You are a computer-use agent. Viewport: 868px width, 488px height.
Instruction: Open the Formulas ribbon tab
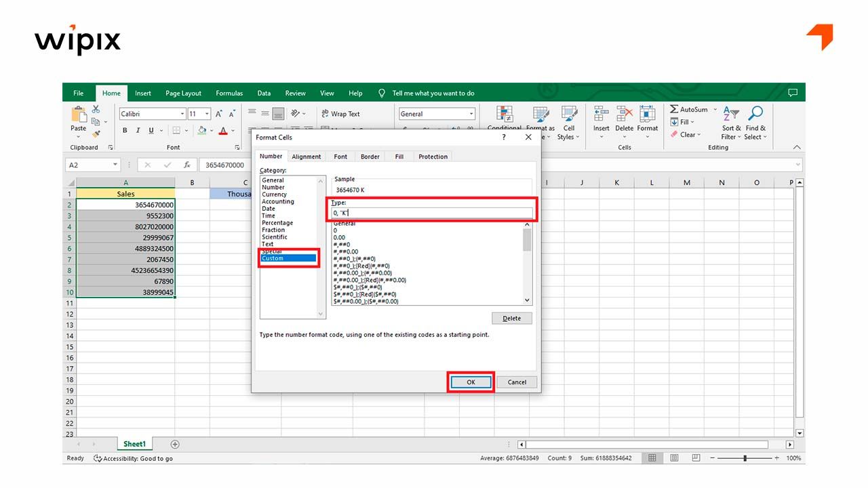[x=229, y=93]
